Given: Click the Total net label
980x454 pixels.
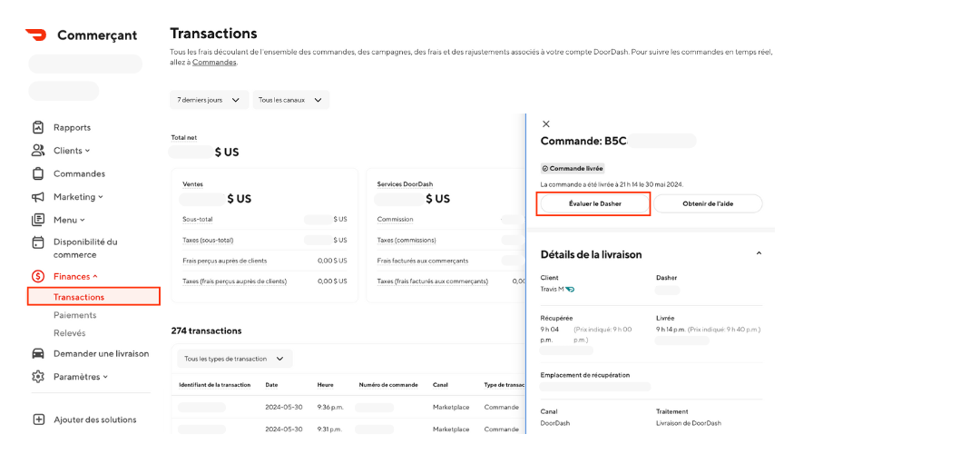Looking at the screenshot, I should [x=184, y=138].
